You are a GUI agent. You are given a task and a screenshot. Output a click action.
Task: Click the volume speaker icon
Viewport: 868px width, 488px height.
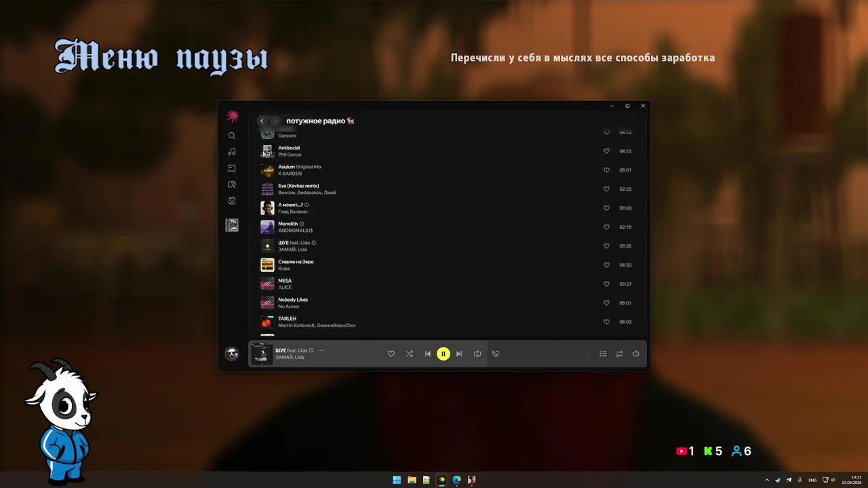[x=635, y=354]
